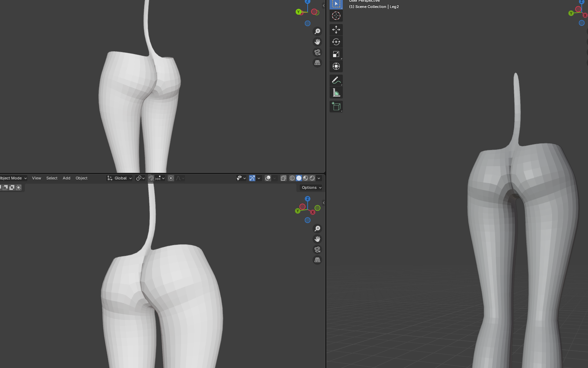Toggle proportional editing

pyautogui.click(x=171, y=178)
